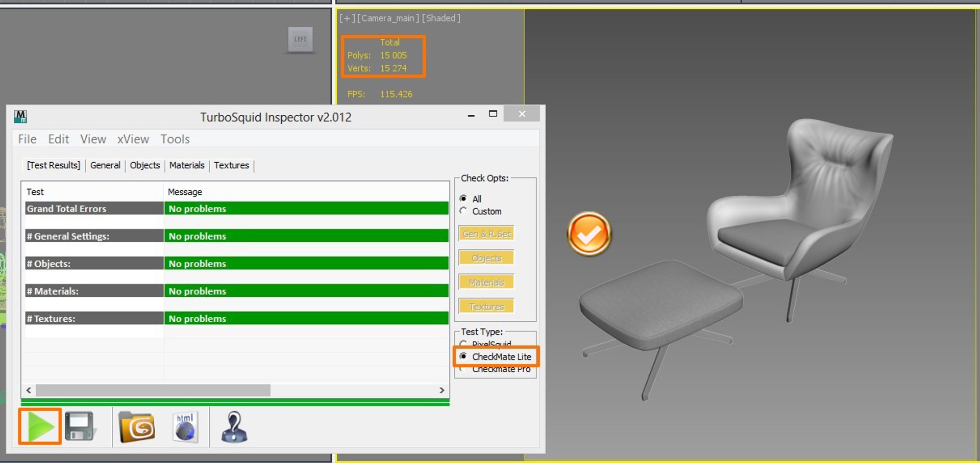Switch to the Objects tab
980x463 pixels.
[x=145, y=165]
